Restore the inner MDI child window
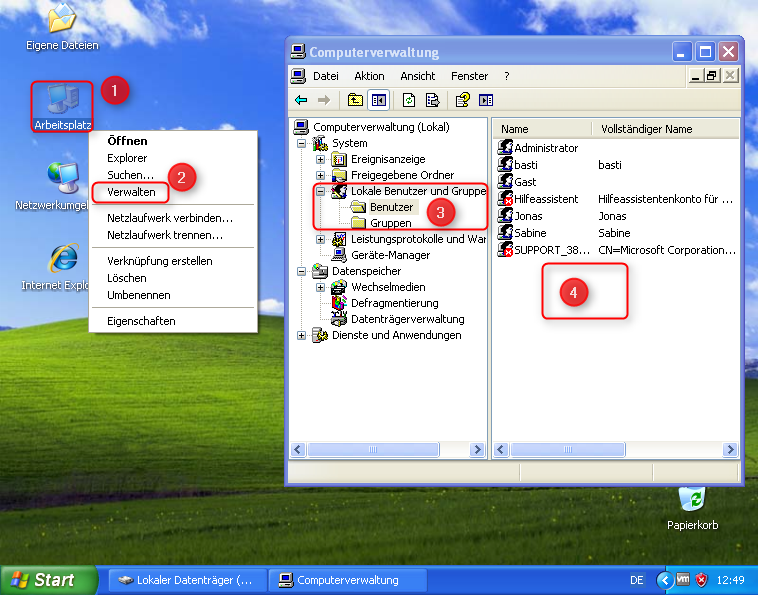The height and width of the screenshot is (595, 758). pos(712,76)
